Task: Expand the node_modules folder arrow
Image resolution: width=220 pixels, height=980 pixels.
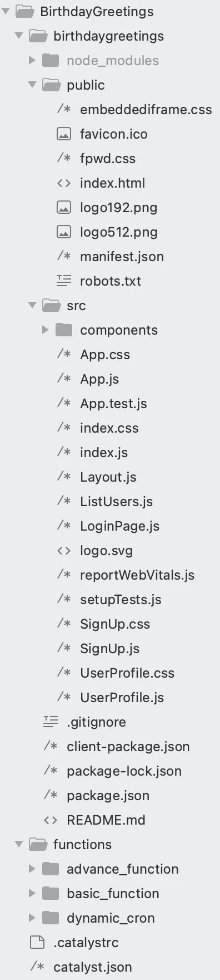Action: (x=32, y=61)
